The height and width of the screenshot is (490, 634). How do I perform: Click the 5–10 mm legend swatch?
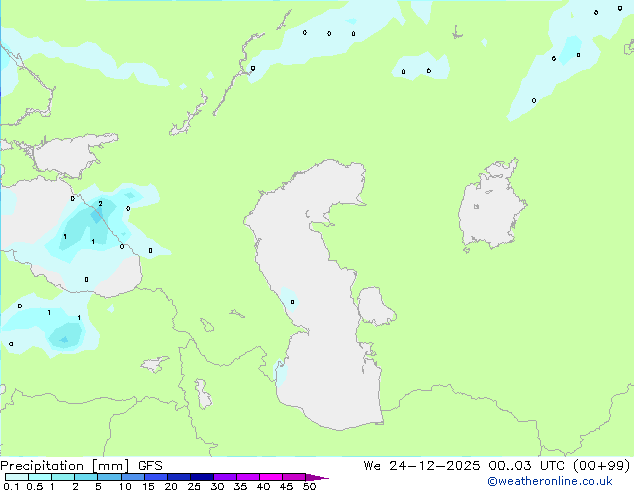[109, 477]
